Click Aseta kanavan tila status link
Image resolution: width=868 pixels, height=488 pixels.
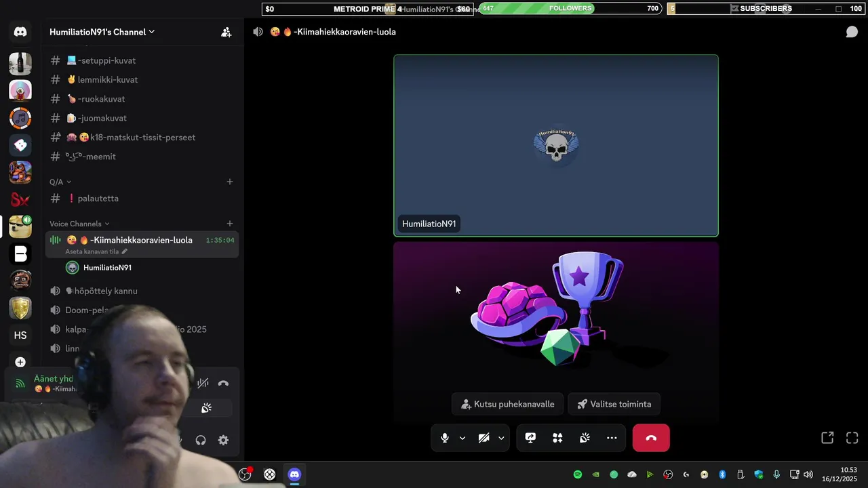click(x=96, y=251)
